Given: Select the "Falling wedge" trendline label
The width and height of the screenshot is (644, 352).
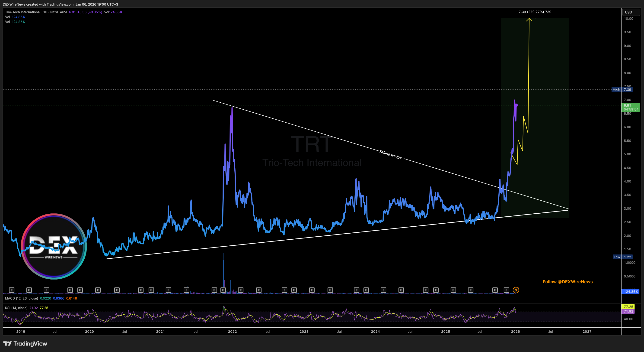Looking at the screenshot, I should coord(390,154).
